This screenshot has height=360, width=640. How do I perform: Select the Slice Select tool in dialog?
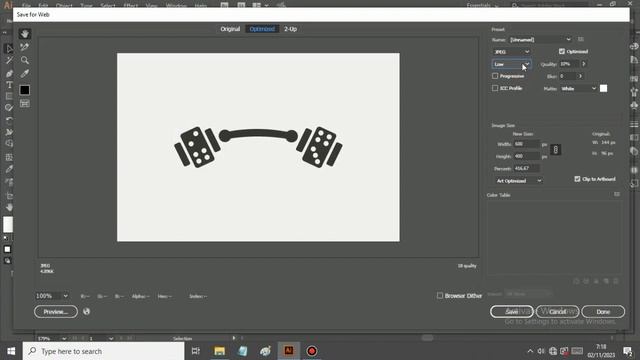coord(24,47)
